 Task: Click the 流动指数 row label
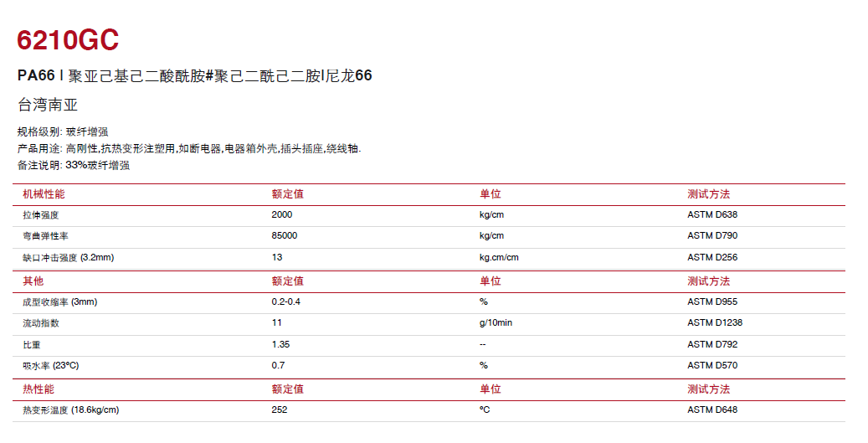(x=40, y=323)
